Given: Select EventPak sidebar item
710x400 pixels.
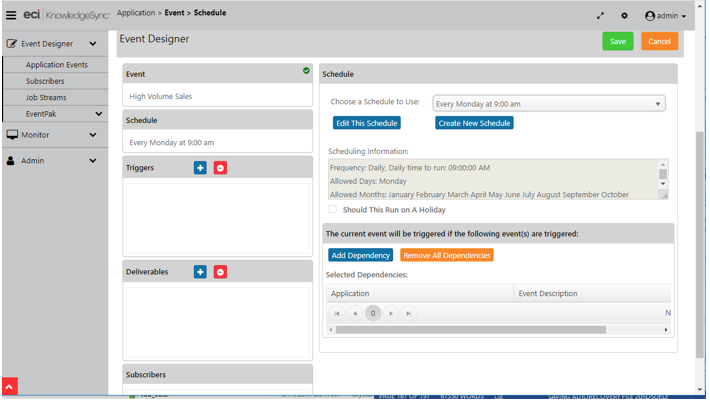Looking at the screenshot, I should point(41,114).
